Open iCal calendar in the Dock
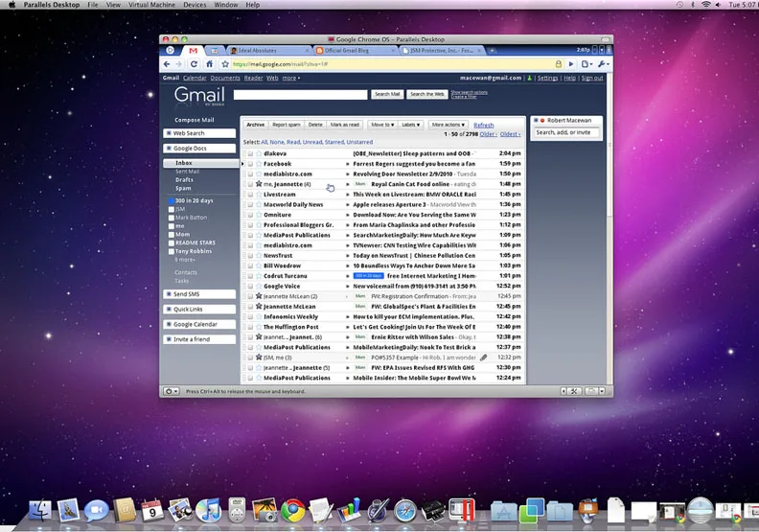 (152, 511)
